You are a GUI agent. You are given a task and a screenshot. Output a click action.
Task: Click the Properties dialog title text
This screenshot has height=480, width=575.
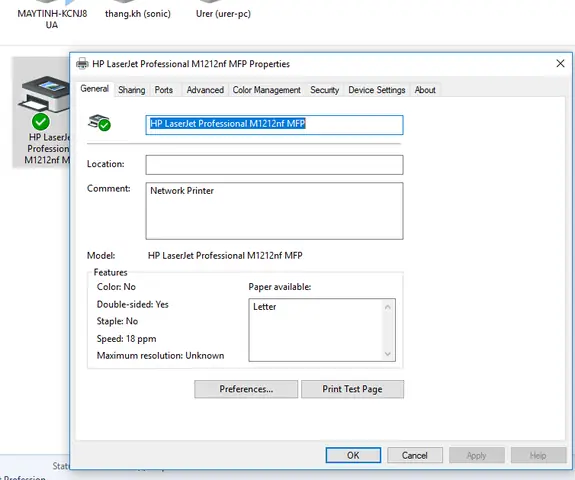tap(191, 64)
